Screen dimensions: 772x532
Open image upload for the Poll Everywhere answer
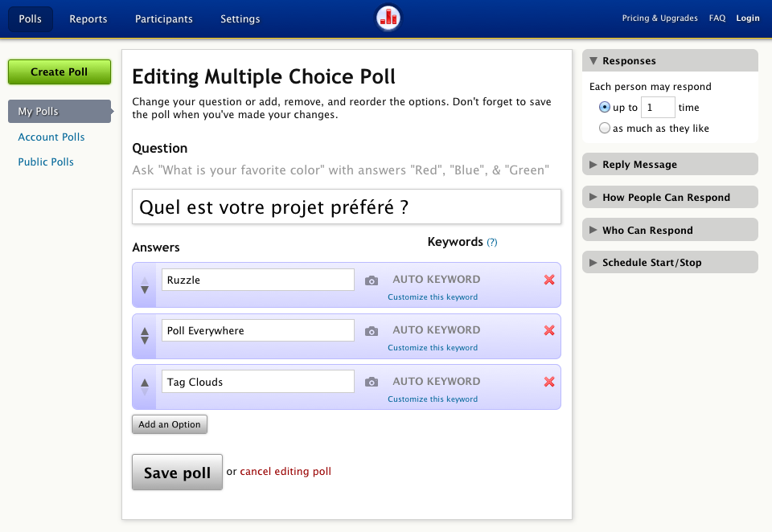[371, 330]
